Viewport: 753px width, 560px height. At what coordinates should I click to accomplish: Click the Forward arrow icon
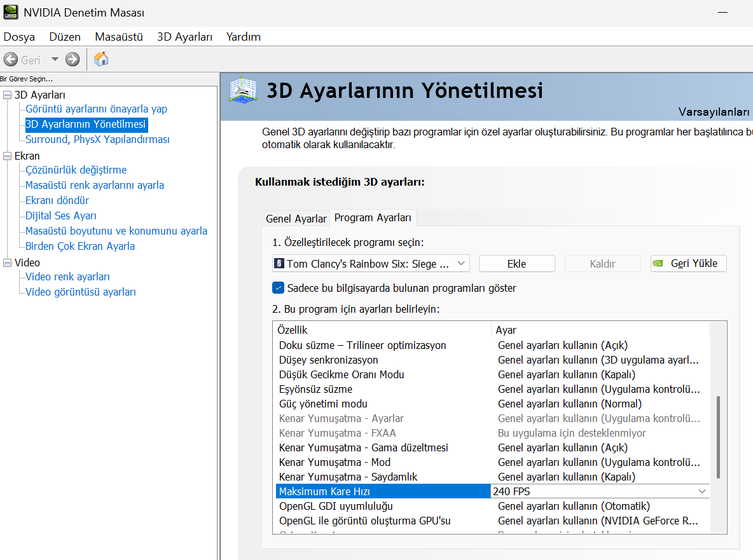click(x=73, y=60)
